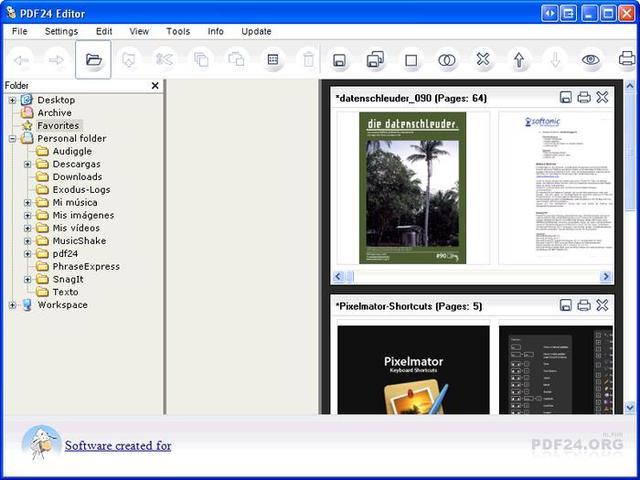Click the document list scroll up arrow
Image resolution: width=640 pixels, height=480 pixels.
point(630,86)
